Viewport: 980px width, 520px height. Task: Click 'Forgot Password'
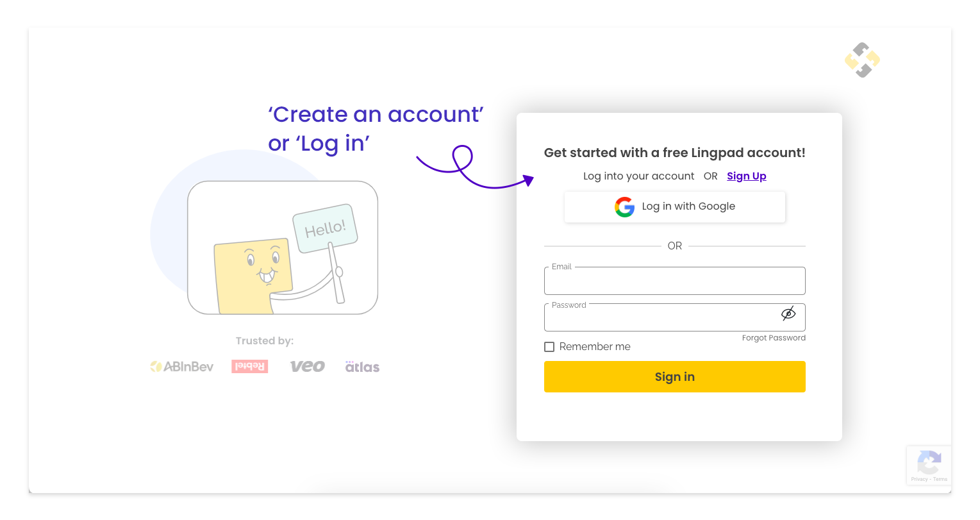[x=774, y=337]
